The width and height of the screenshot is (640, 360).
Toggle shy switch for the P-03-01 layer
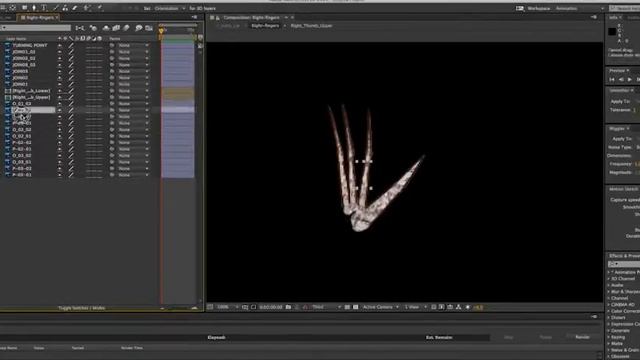click(x=60, y=175)
